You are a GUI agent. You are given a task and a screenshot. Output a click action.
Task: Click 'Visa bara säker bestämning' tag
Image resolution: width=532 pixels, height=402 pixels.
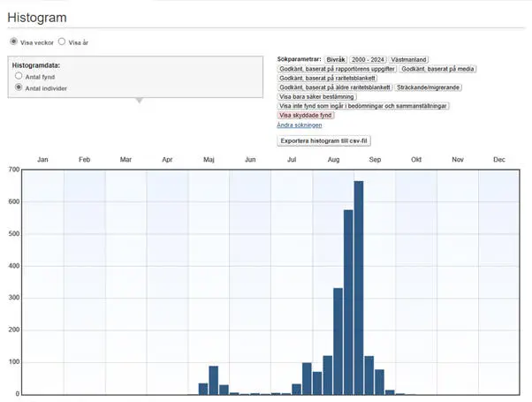pyautogui.click(x=316, y=97)
